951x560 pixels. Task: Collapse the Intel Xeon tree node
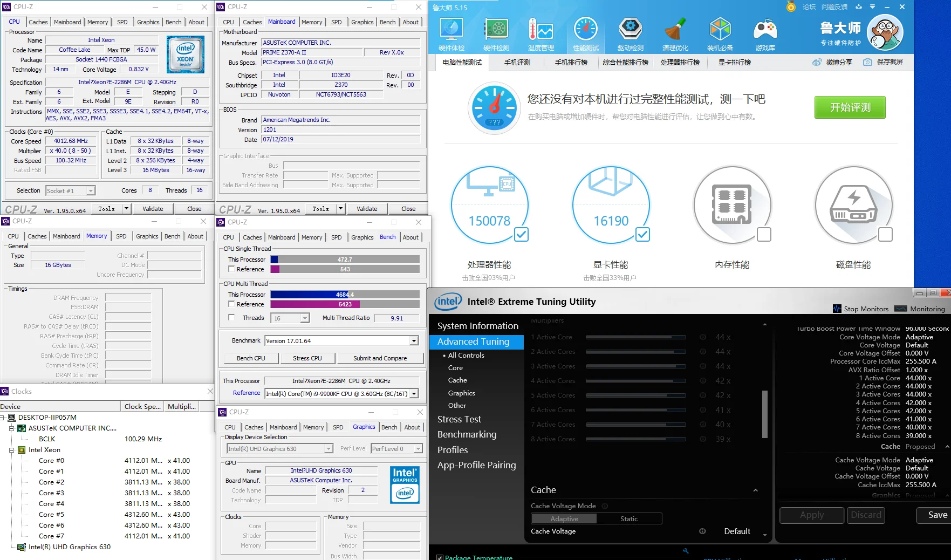12,450
